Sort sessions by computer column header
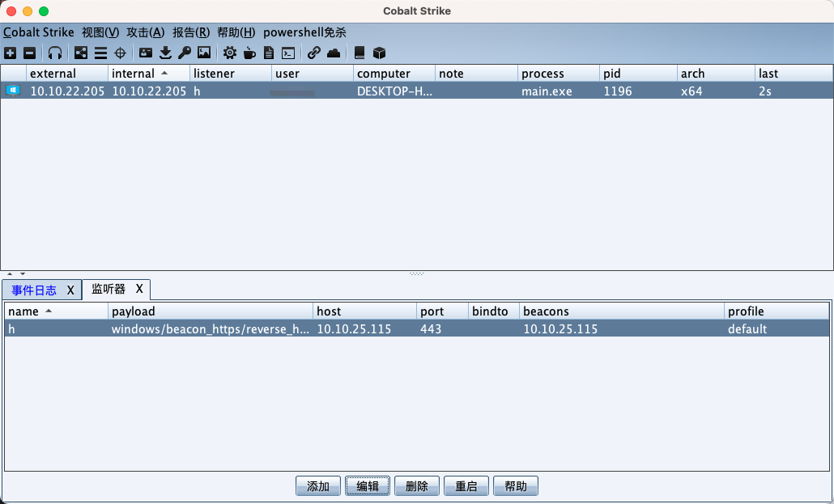Screen dimensions: 834x504 tap(394, 74)
